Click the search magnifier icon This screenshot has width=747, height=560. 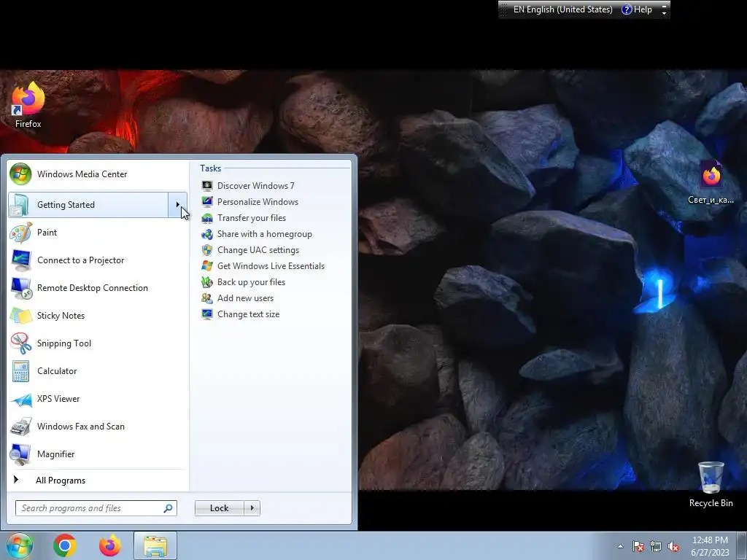tap(168, 508)
